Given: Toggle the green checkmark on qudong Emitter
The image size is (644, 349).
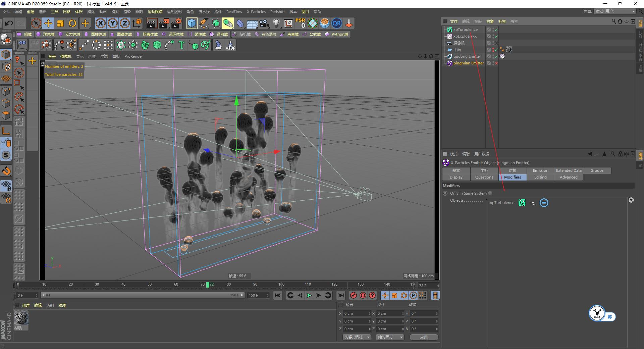Looking at the screenshot, I should pyautogui.click(x=496, y=56).
